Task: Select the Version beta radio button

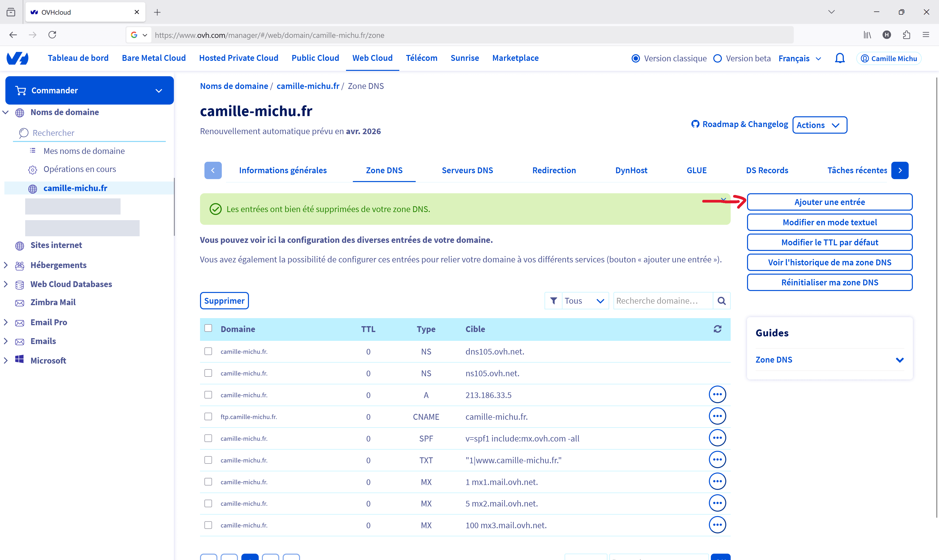Action: coord(718,58)
